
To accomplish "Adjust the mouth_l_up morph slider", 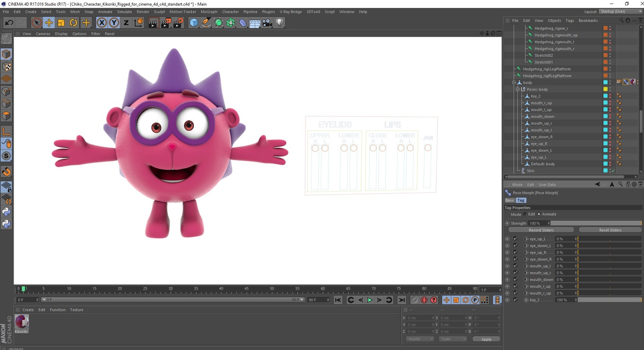I will (x=609, y=287).
